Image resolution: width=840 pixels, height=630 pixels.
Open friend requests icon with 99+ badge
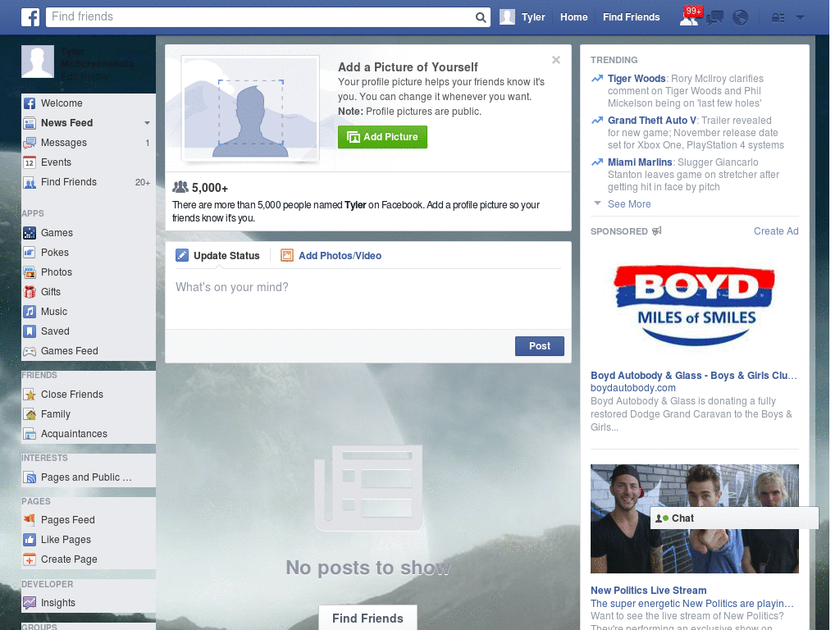click(x=689, y=17)
